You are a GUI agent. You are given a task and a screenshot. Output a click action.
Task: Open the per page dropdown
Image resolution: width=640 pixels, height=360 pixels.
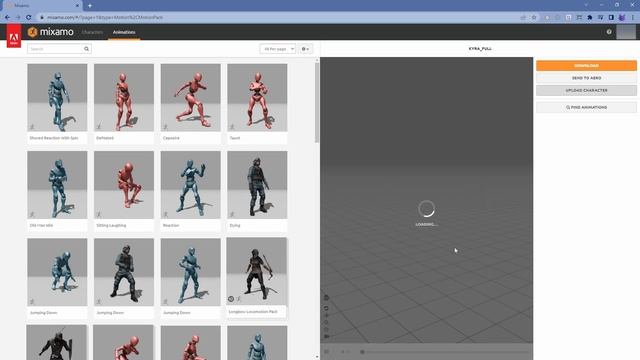point(278,49)
